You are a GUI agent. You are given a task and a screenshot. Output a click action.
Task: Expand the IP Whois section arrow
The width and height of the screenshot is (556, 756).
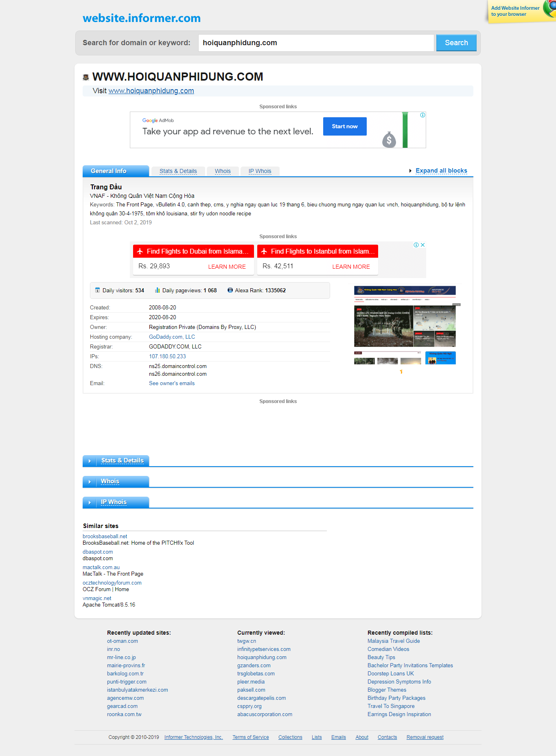coord(90,502)
